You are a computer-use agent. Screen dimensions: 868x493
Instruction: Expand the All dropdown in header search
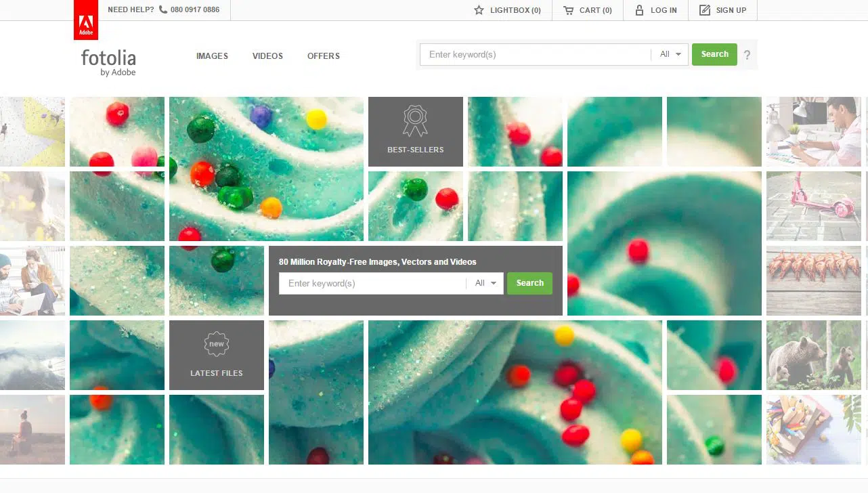pos(670,54)
